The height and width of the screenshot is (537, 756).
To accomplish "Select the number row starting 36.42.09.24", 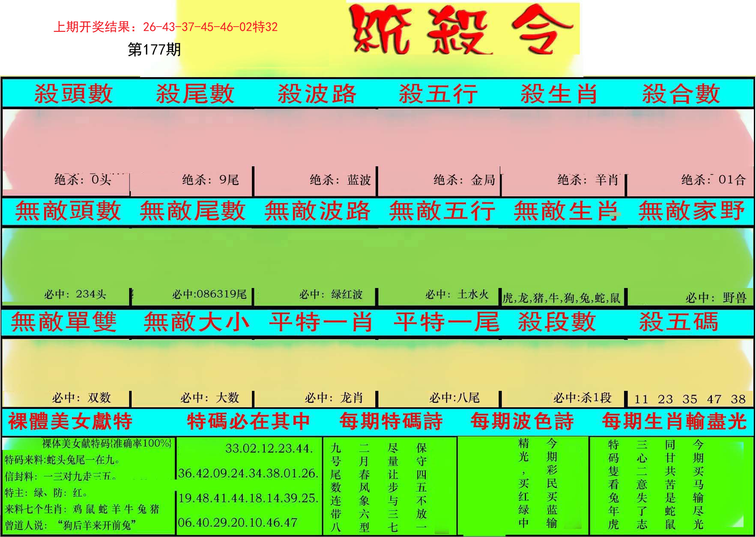I will point(248,473).
